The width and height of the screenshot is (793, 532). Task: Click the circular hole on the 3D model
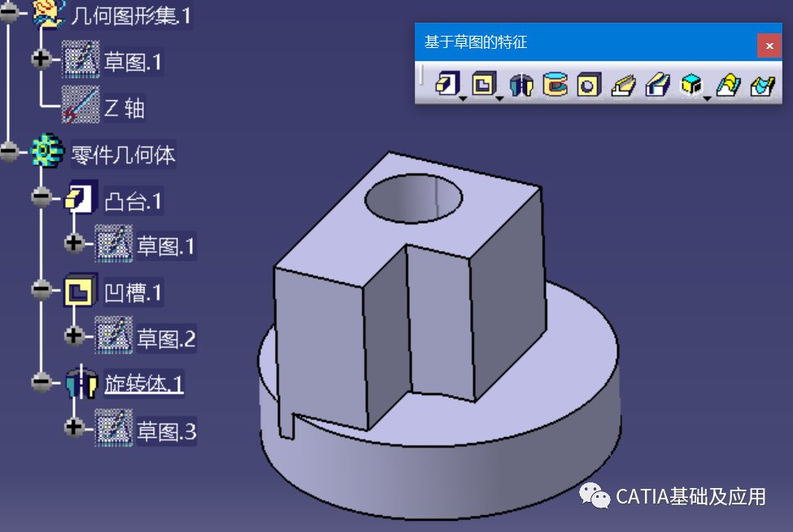414,198
